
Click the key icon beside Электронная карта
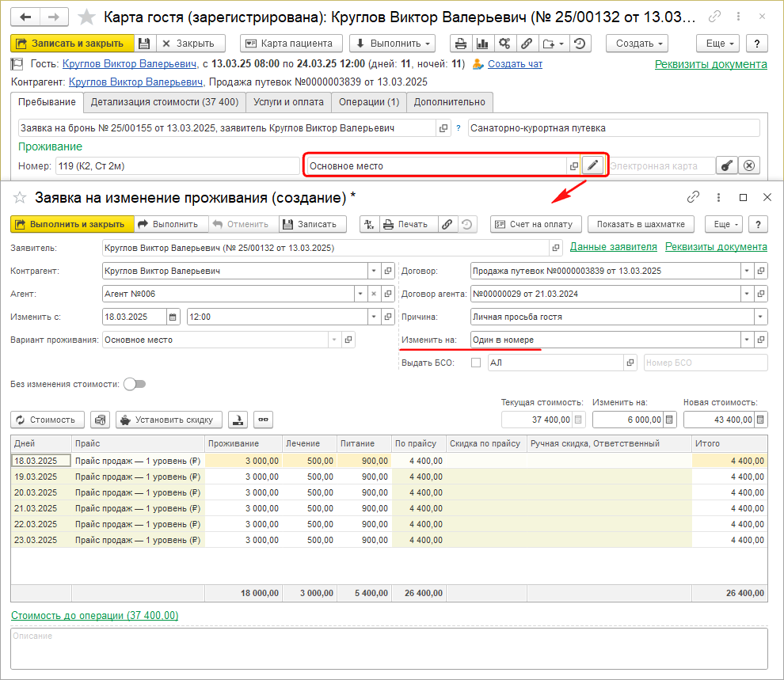click(726, 165)
